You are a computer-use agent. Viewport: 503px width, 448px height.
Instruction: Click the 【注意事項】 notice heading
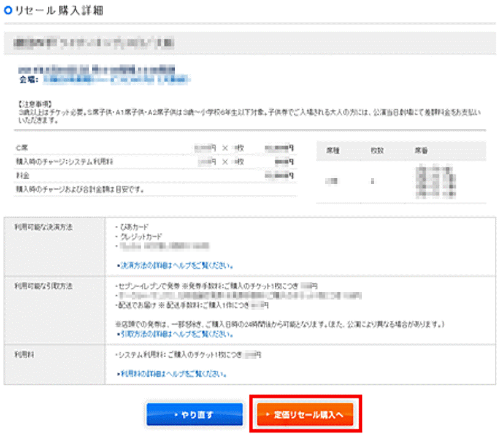[x=36, y=105]
